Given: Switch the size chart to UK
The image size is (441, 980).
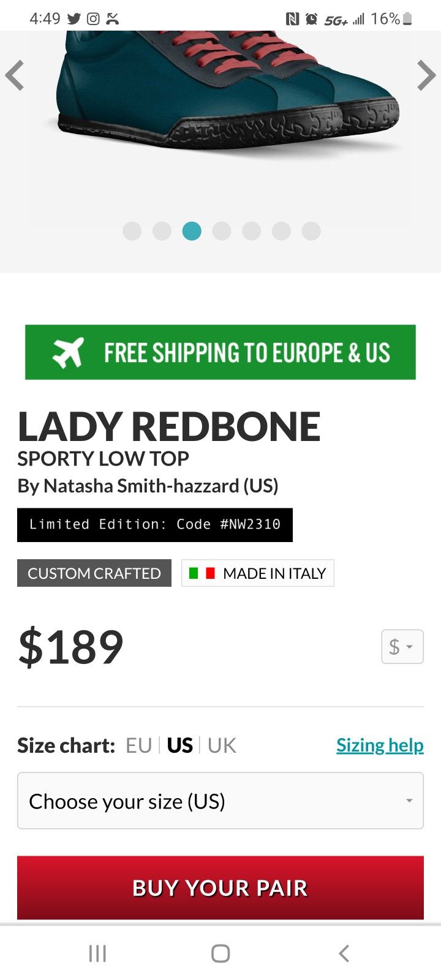Looking at the screenshot, I should (x=222, y=745).
